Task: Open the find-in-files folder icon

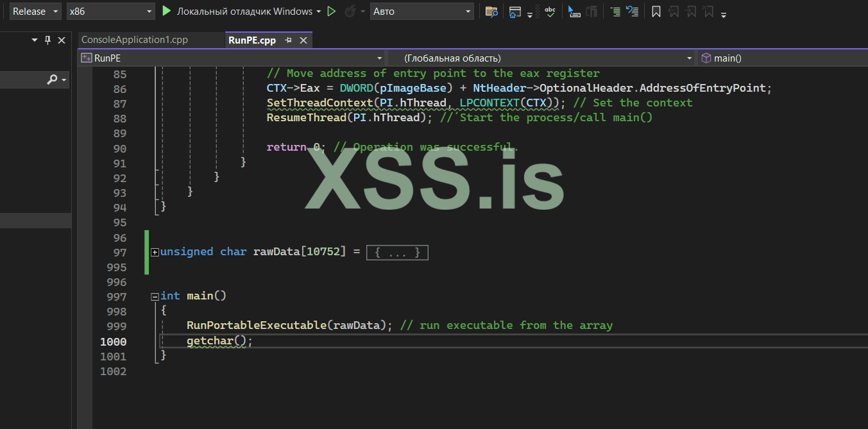Action: [491, 11]
